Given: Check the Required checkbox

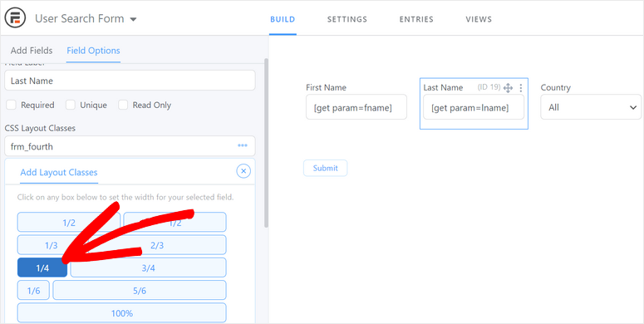Looking at the screenshot, I should click(x=11, y=106).
